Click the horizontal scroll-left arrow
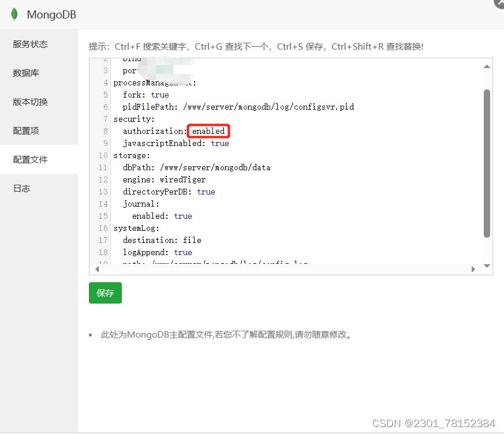Viewport: 504px width, 434px height. (97, 269)
